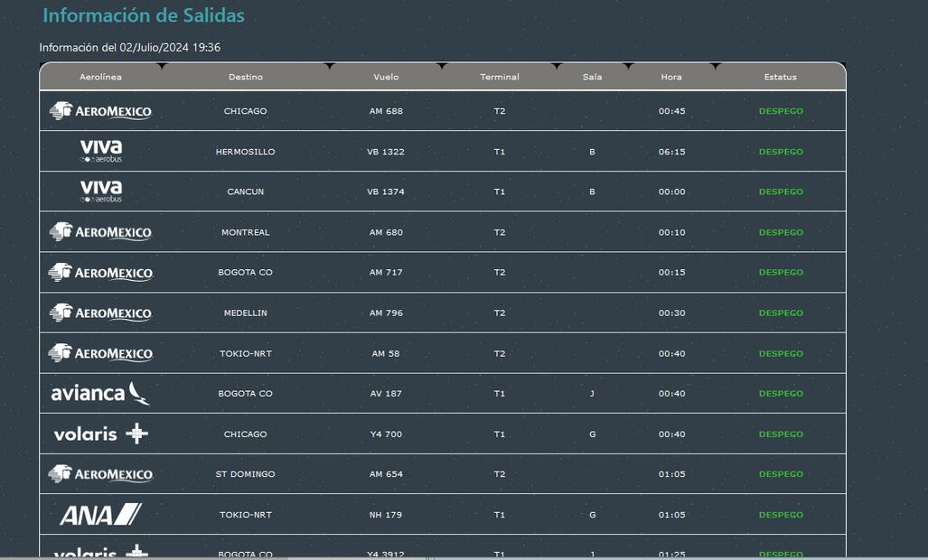Click the departure time 06:15 for Hermosillo
This screenshot has height=560, width=928.
tap(671, 152)
